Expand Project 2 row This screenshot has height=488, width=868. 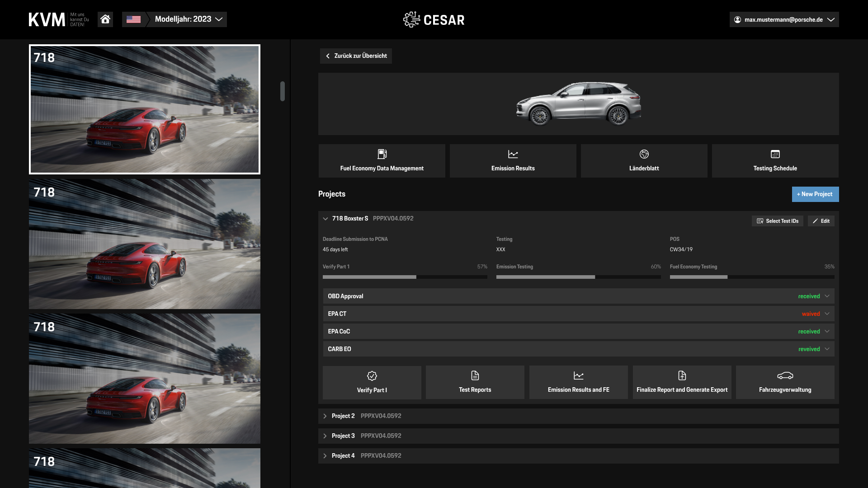click(x=325, y=416)
